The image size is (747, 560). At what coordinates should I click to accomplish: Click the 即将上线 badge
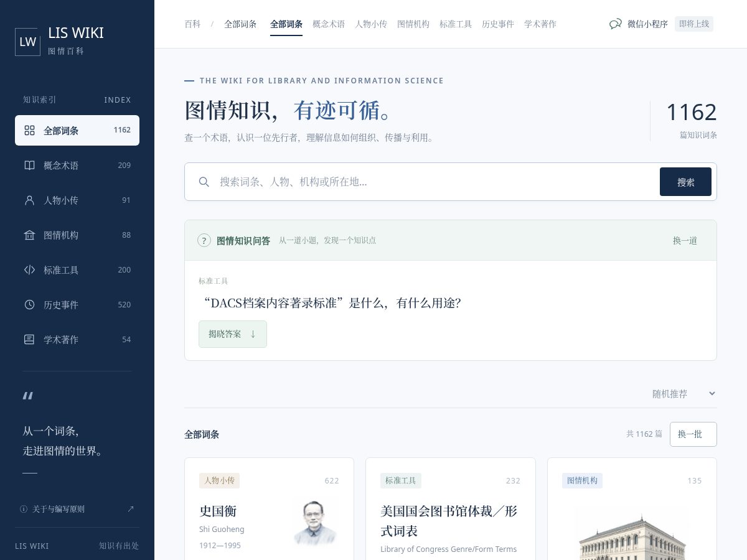pos(694,24)
